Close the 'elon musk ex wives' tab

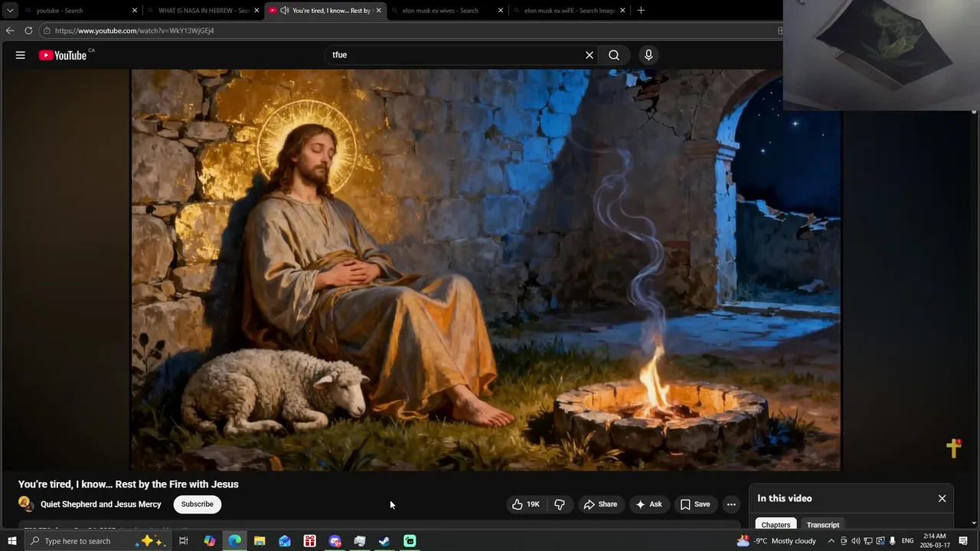(x=501, y=11)
